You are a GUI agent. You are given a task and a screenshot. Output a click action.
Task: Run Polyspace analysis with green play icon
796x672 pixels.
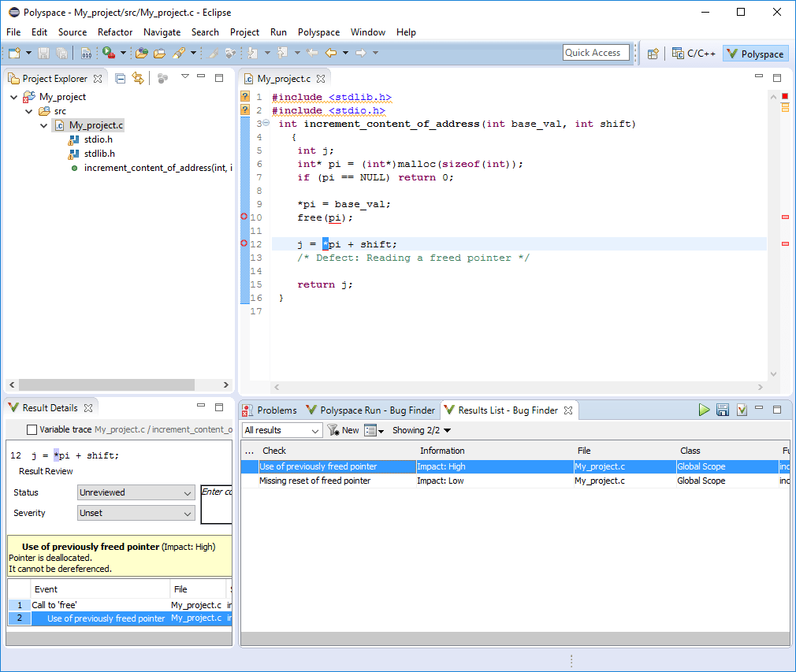(x=704, y=410)
